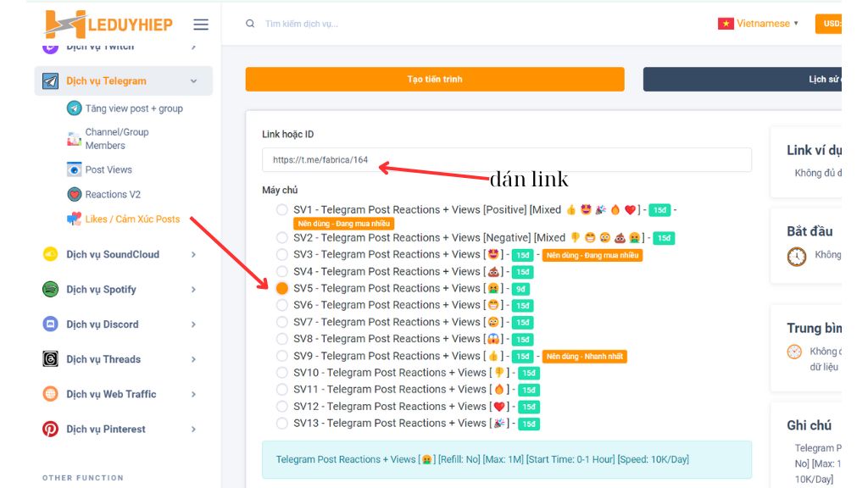Open Post Views menu item
Screen dimensions: 868x488
point(108,169)
